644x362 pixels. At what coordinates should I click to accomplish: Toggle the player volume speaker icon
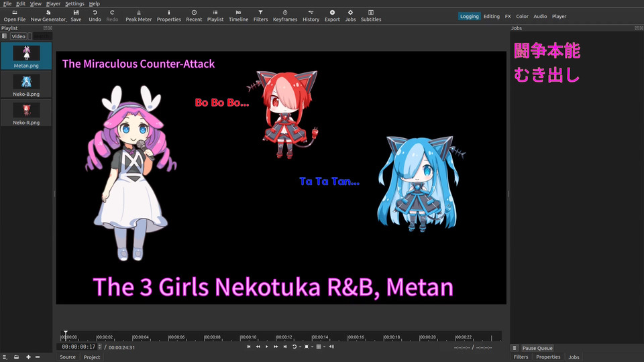(331, 347)
